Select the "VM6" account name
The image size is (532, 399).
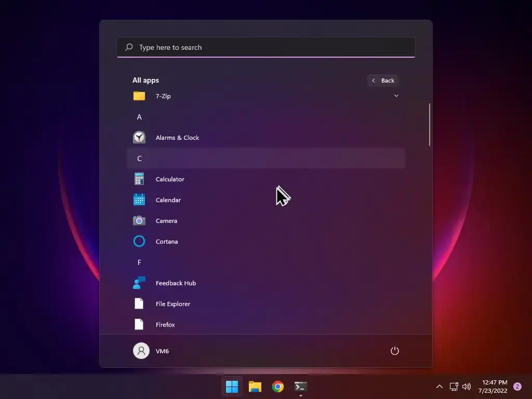162,351
